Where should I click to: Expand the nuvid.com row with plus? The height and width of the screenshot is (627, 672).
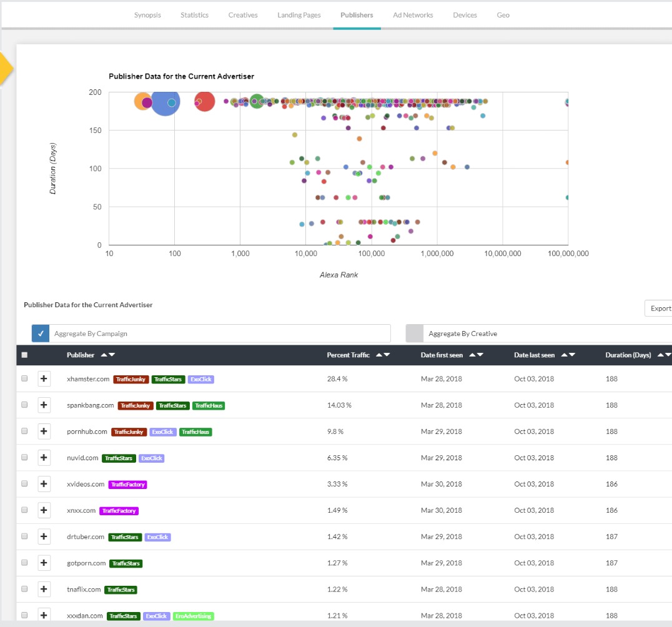click(x=44, y=458)
